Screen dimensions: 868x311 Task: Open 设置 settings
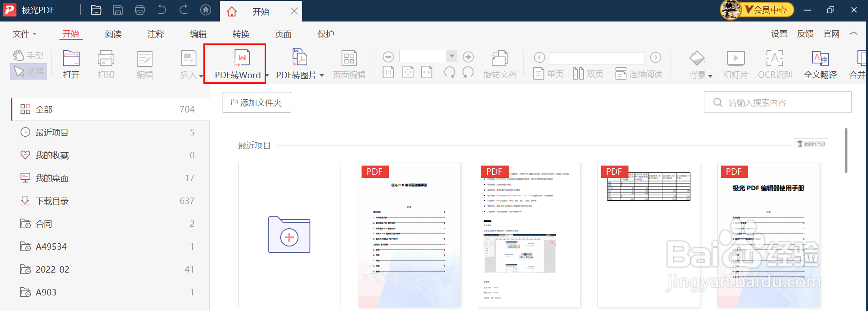pyautogui.click(x=779, y=34)
